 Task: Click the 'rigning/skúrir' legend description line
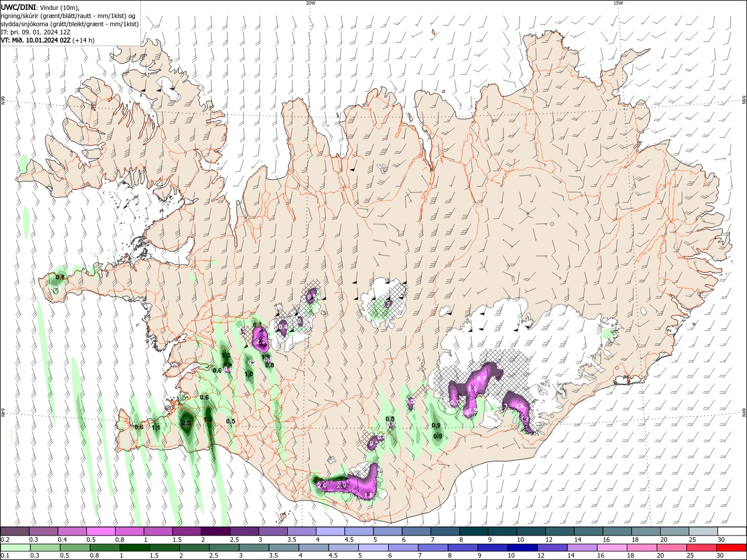(69, 16)
